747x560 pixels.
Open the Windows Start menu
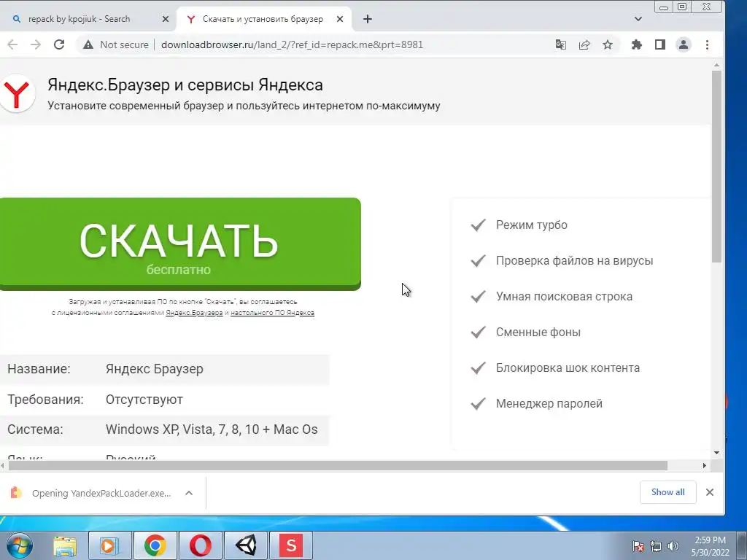(18, 545)
